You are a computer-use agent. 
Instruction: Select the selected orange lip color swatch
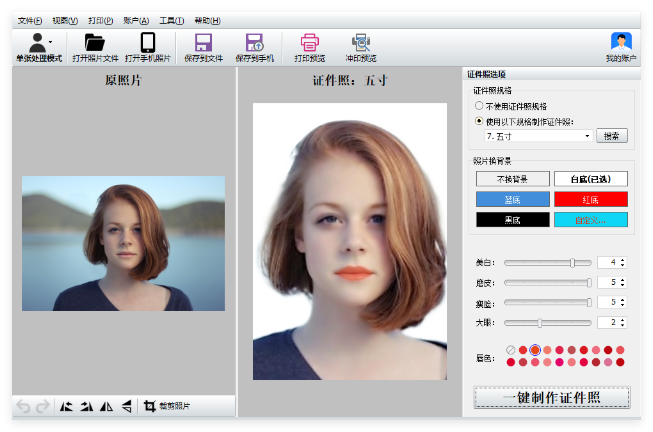point(535,350)
